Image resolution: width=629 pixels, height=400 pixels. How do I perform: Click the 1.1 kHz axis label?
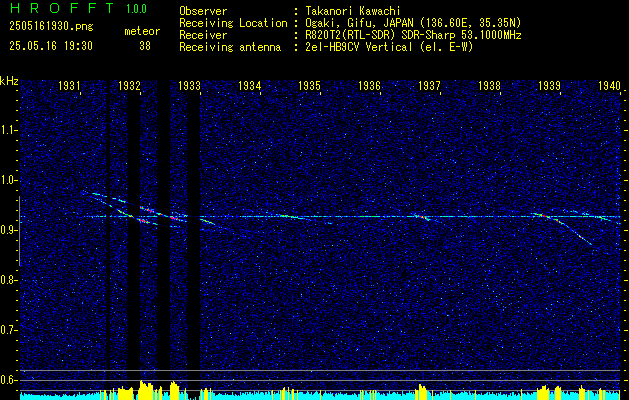8,130
